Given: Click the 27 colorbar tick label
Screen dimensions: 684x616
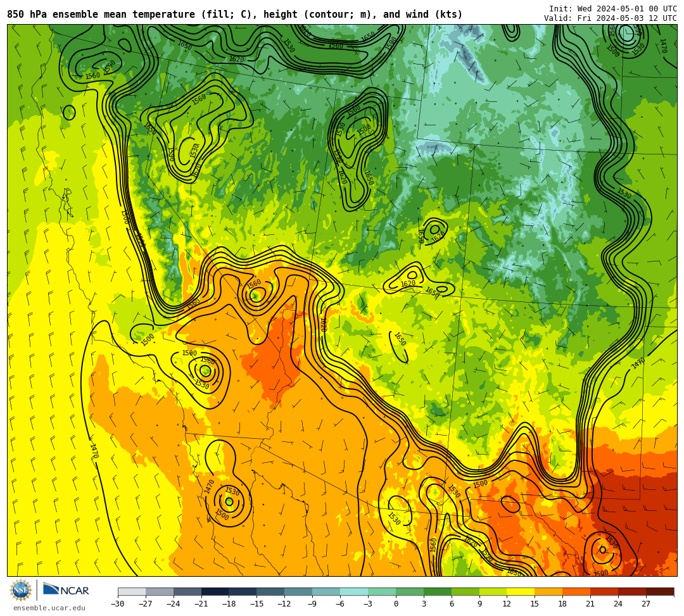Looking at the screenshot, I should pyautogui.click(x=646, y=604).
